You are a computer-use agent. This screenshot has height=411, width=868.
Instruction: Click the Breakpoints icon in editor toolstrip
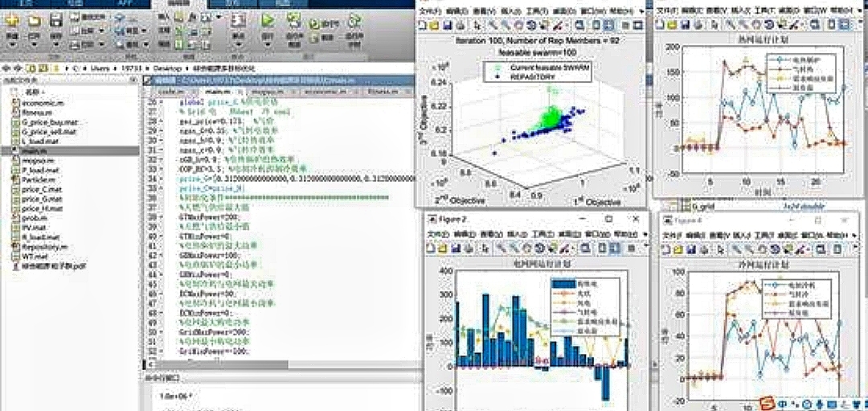239,20
